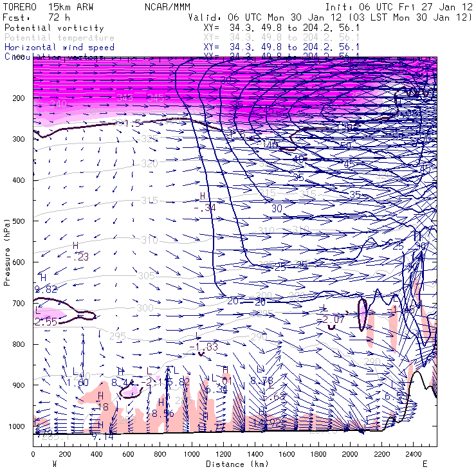Click the 900 tick on the pressure axis
The image size is (476, 476).
[19, 385]
